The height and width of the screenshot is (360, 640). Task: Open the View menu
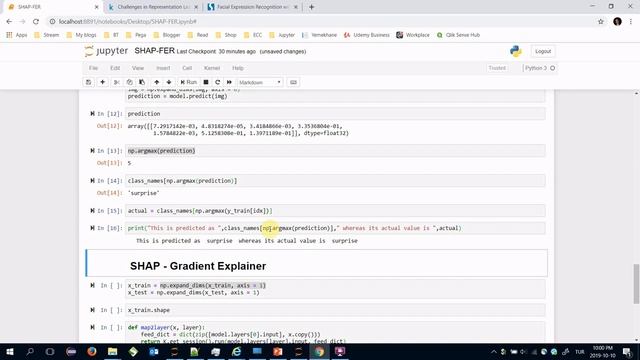pyautogui.click(x=138, y=68)
